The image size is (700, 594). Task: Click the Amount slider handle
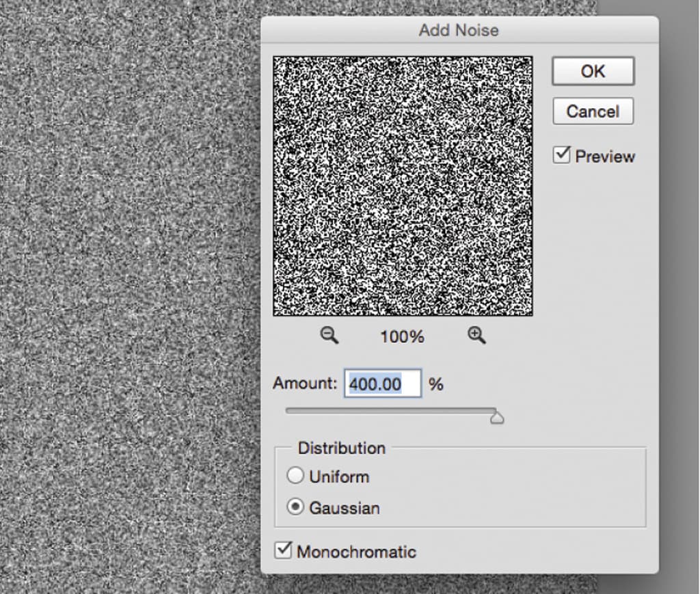tap(496, 417)
